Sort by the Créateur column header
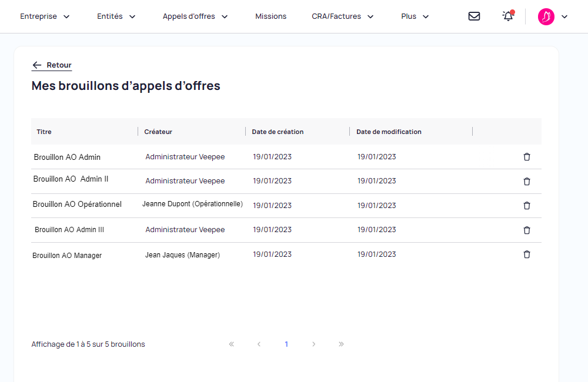Image resolution: width=588 pixels, height=382 pixels. pyautogui.click(x=158, y=132)
